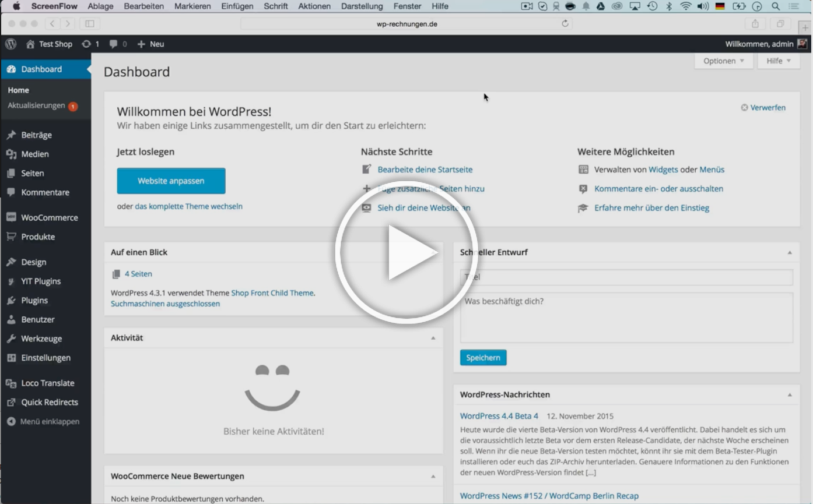Go back with browser back arrow
The height and width of the screenshot is (504, 813).
[52, 24]
